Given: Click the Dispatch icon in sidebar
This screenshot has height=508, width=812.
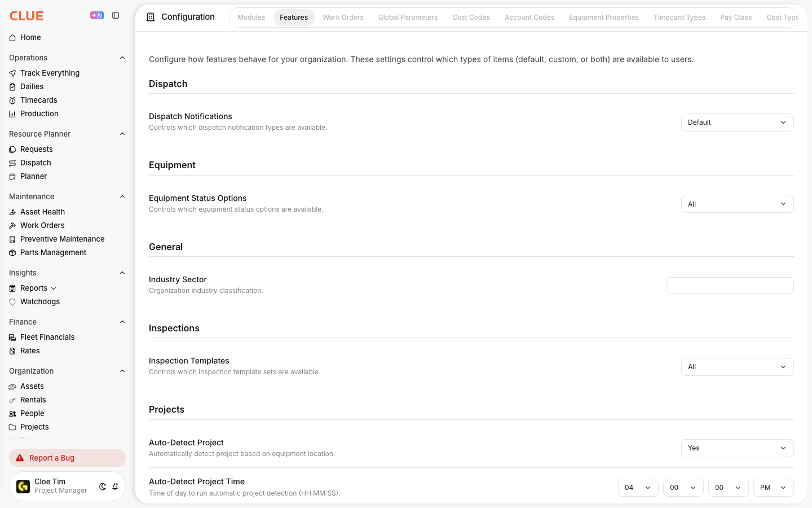Looking at the screenshot, I should click(12, 163).
